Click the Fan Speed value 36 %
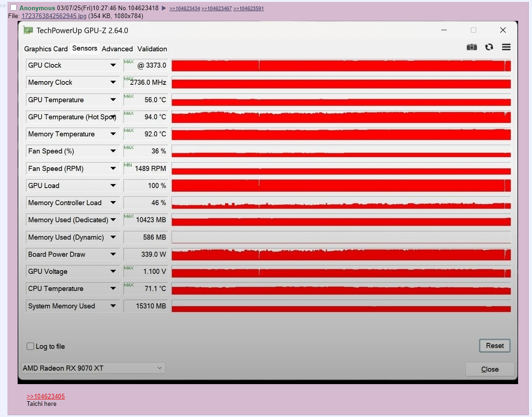This screenshot has height=417, width=532. coord(158,151)
